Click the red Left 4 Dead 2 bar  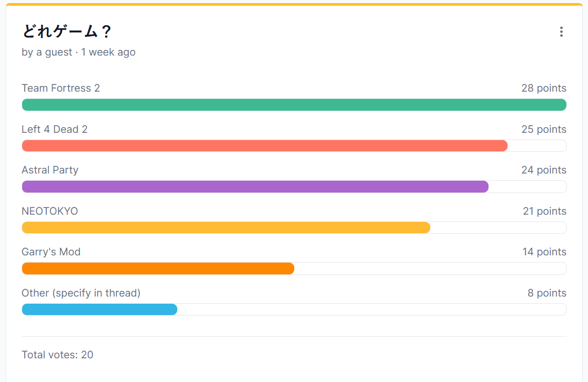point(264,146)
